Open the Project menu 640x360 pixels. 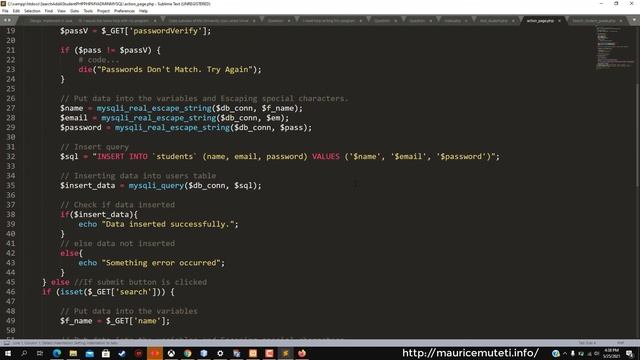pos(103,11)
